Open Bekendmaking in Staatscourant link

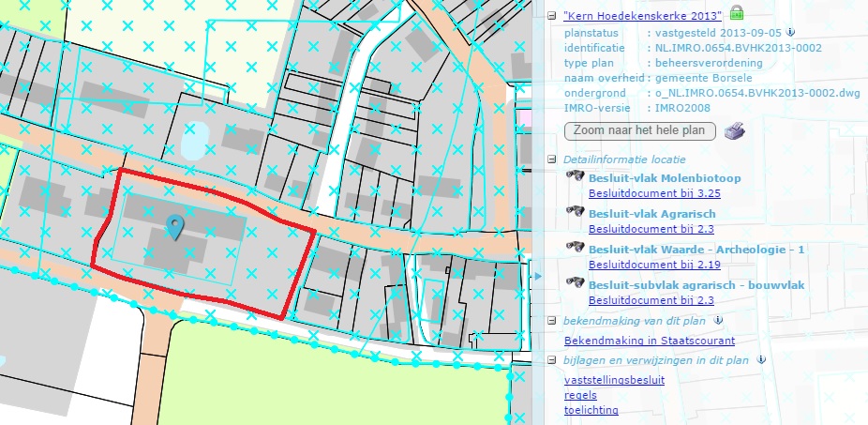click(649, 341)
